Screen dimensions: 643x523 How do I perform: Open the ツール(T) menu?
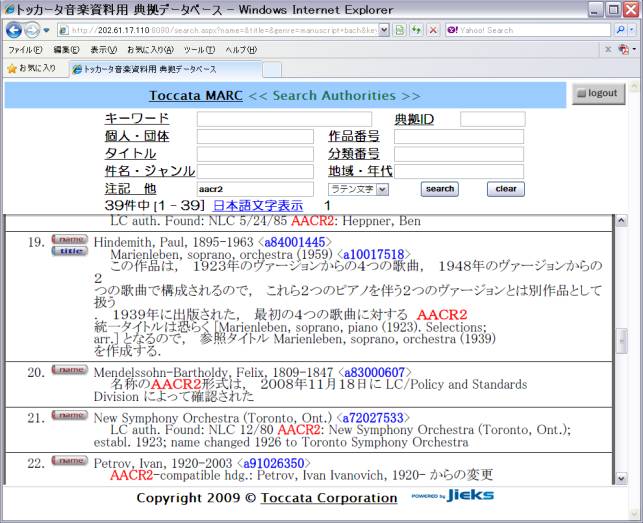(x=199, y=50)
